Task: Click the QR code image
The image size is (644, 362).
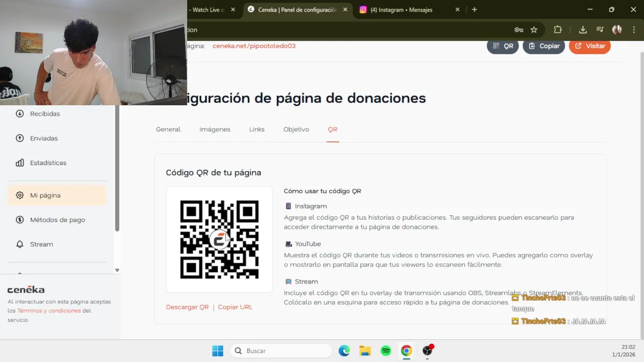Action: tap(219, 240)
